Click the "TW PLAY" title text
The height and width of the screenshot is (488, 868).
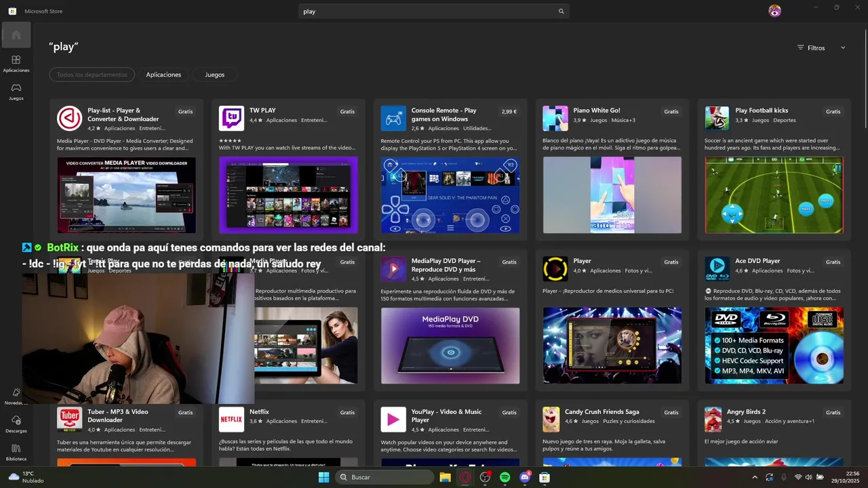tap(262, 110)
